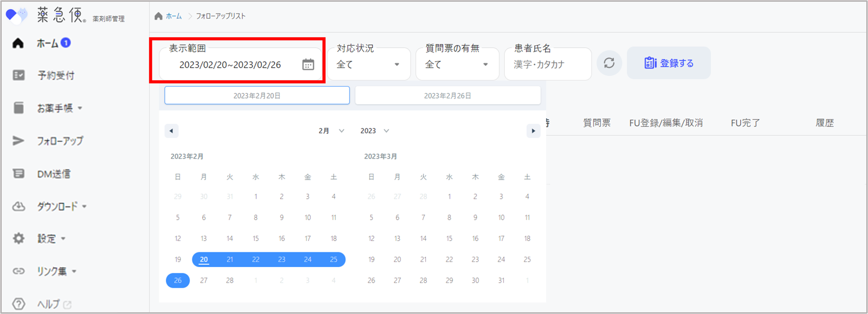Open ヘルプ in the sidebar

[x=48, y=304]
